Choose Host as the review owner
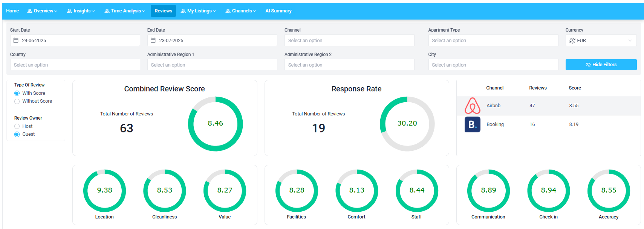 click(17, 126)
